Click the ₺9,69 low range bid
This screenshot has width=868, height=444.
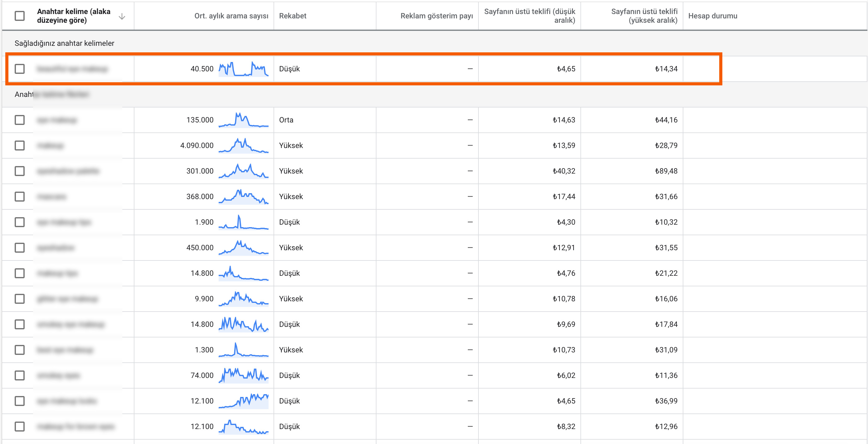point(566,324)
